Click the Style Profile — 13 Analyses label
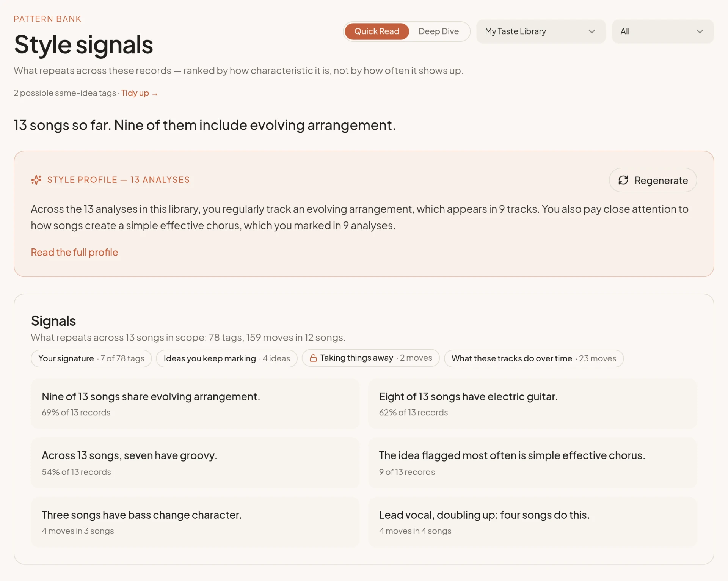728x581 pixels. pyautogui.click(x=118, y=180)
